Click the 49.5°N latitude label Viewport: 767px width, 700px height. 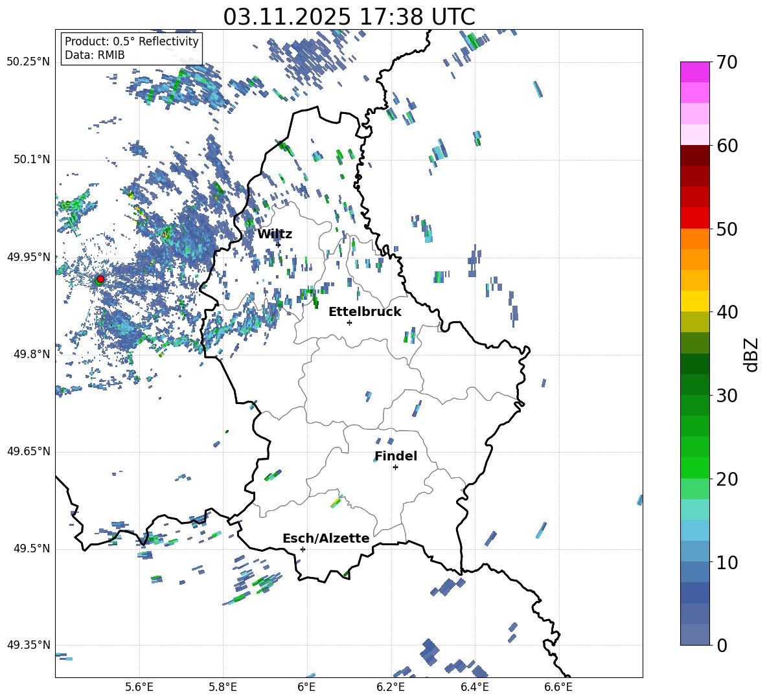pos(31,548)
